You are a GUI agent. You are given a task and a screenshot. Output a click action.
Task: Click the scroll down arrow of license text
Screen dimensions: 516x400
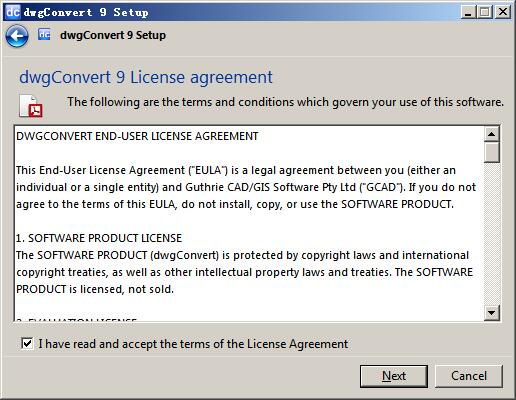point(491,313)
